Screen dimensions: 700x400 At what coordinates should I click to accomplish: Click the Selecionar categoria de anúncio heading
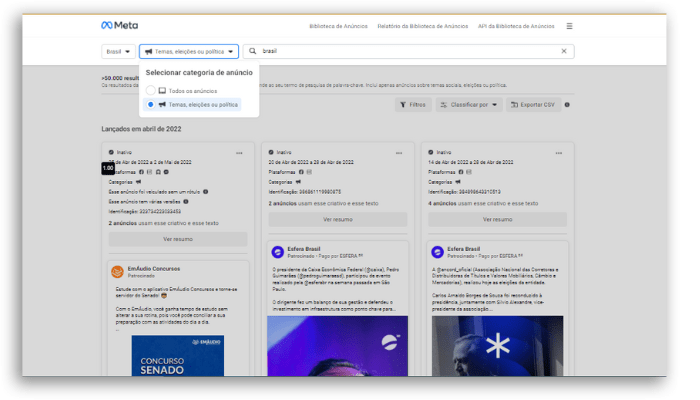(199, 73)
